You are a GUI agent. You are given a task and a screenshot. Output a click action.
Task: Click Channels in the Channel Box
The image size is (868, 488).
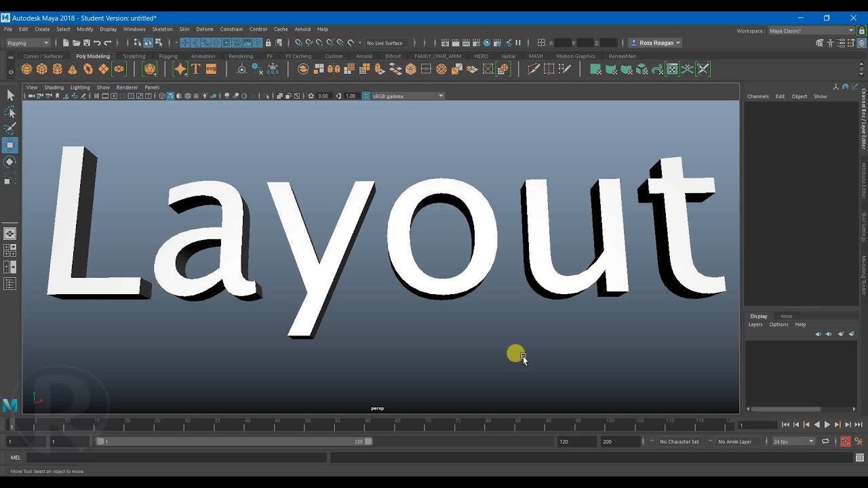tap(757, 96)
